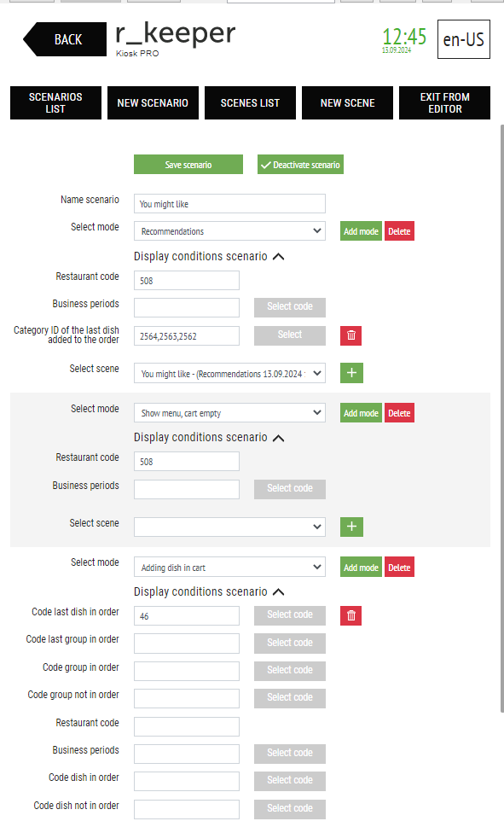Open the Adding dish in cart dropdown
This screenshot has height=827, width=504.
[x=229, y=568]
